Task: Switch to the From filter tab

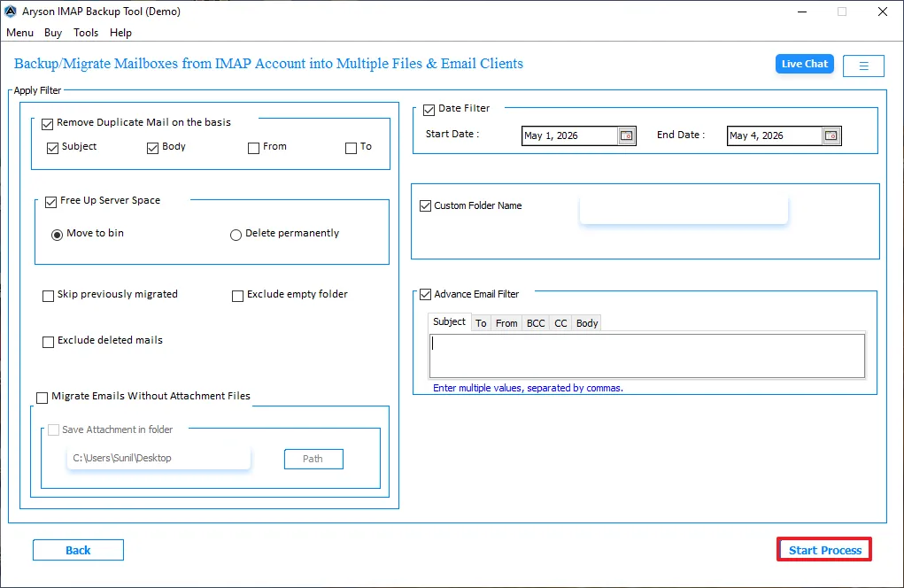Action: pyautogui.click(x=506, y=323)
